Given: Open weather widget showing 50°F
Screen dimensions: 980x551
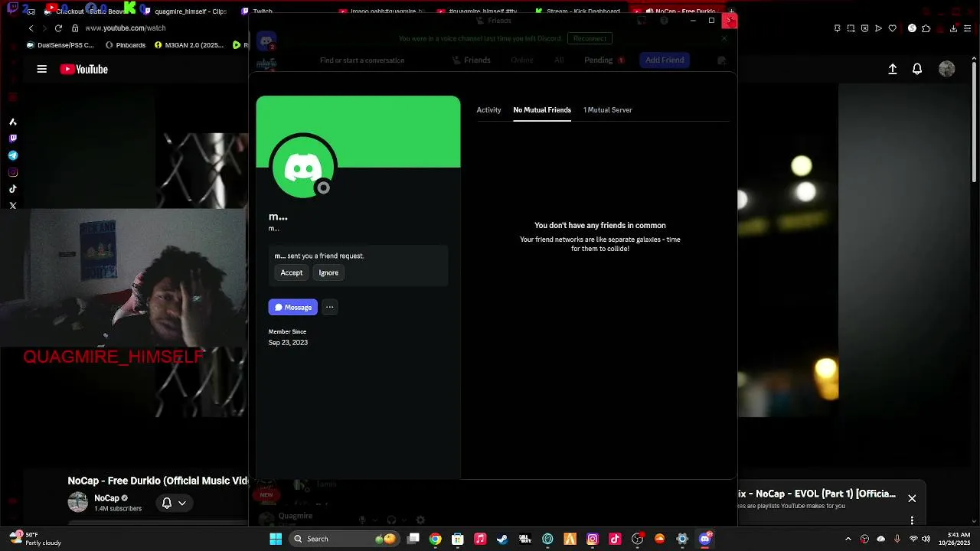Looking at the screenshot, I should click(x=34, y=539).
